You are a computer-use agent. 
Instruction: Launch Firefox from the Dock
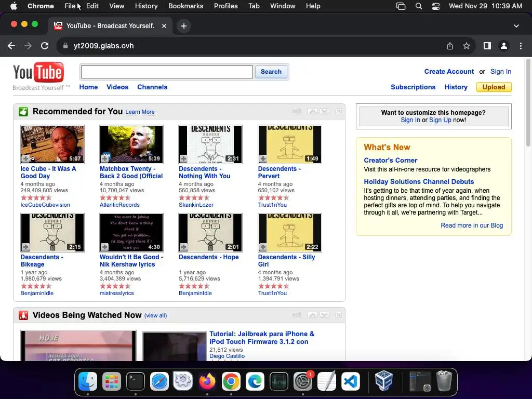pyautogui.click(x=207, y=381)
